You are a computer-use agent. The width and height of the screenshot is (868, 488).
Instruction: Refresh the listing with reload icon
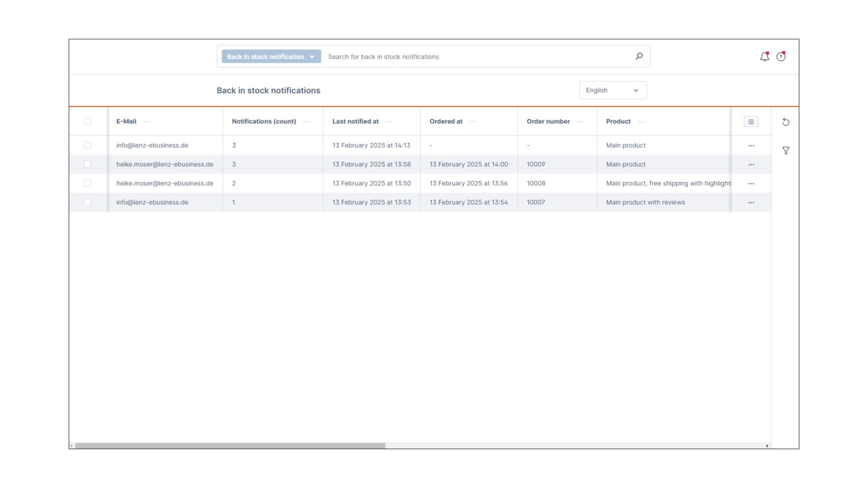point(786,122)
